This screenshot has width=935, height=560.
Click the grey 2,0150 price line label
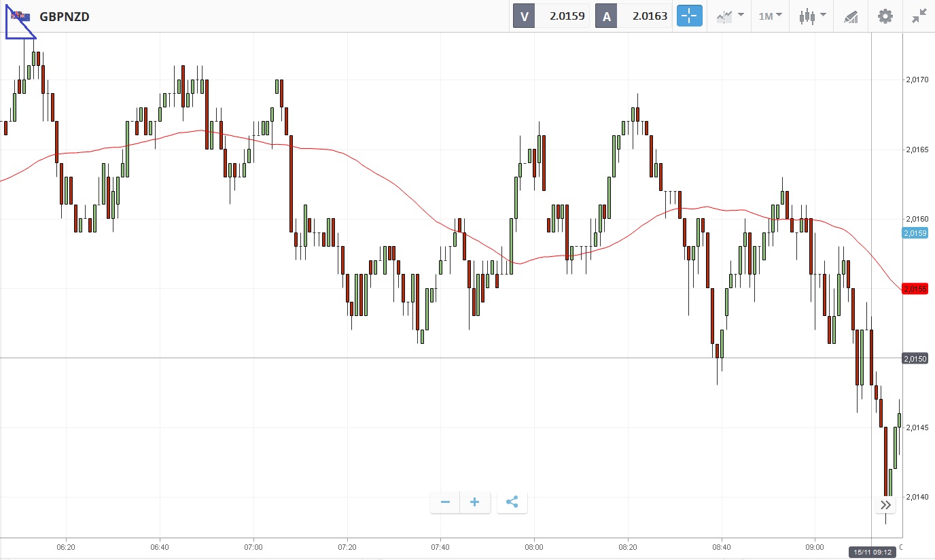915,358
